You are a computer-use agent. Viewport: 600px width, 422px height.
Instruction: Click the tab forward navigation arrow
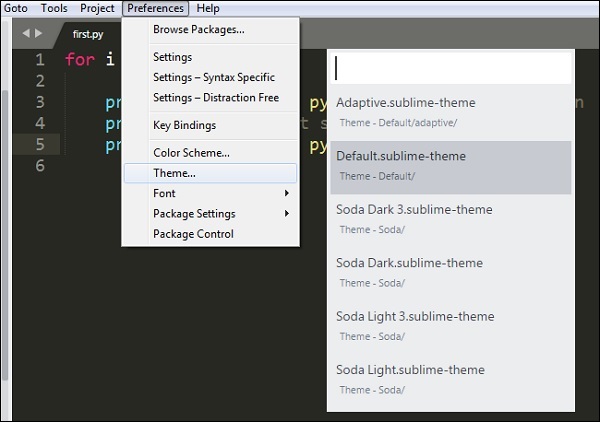(x=39, y=33)
